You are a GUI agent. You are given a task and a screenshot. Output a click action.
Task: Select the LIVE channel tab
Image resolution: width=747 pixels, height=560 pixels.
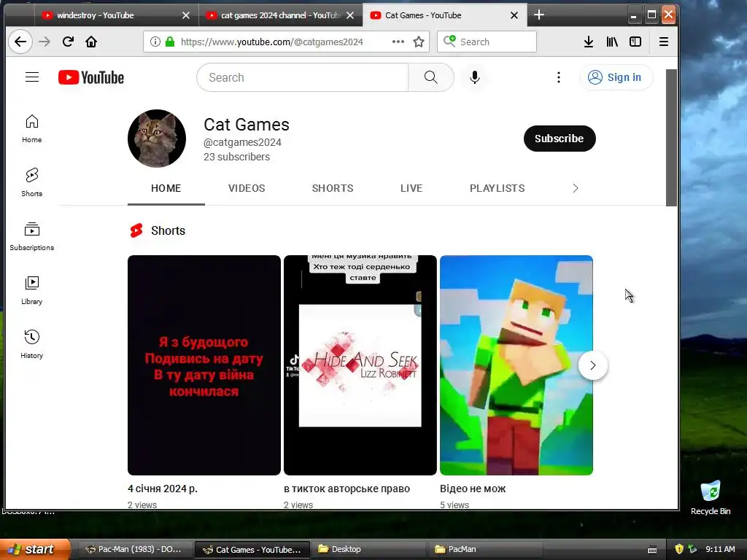click(411, 188)
